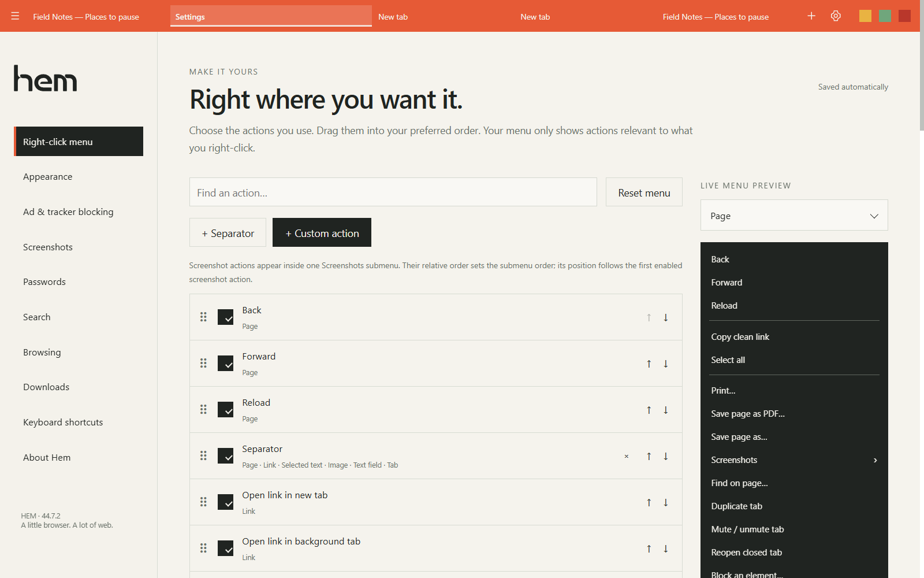Viewport: 924px width, 578px height.
Task: Click the Find an action search field
Action: coord(393,192)
